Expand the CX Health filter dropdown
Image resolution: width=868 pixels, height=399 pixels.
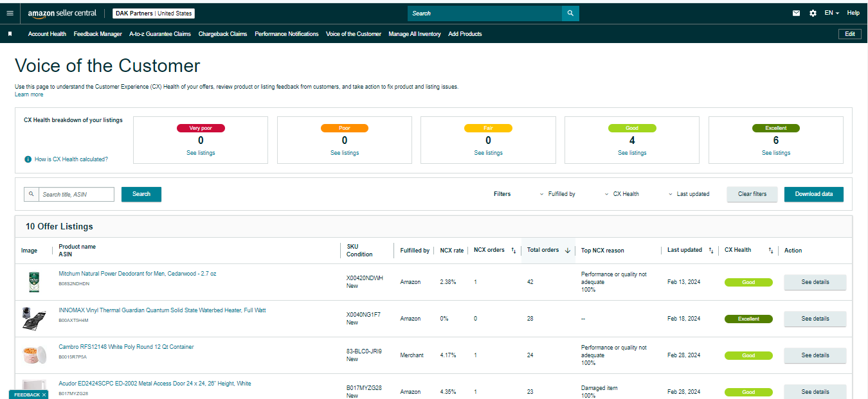[x=622, y=194]
